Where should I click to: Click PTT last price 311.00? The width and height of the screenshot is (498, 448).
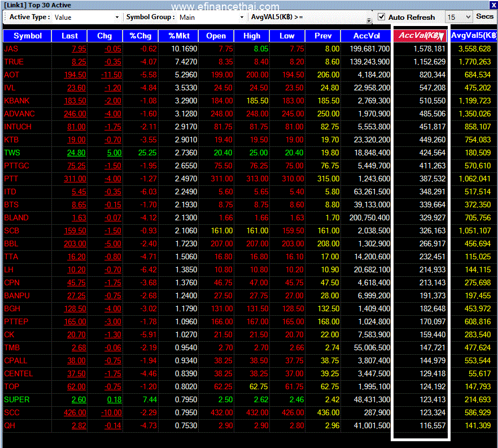pos(75,179)
